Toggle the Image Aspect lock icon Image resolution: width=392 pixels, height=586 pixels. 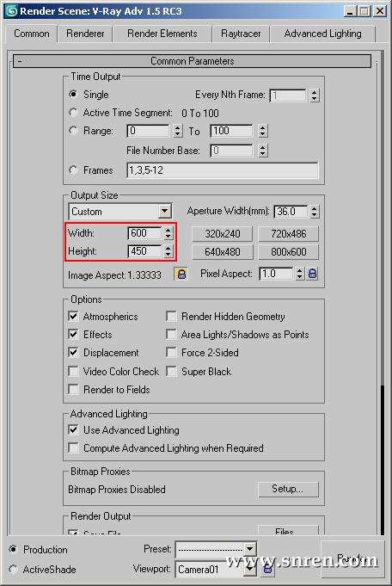pos(181,274)
